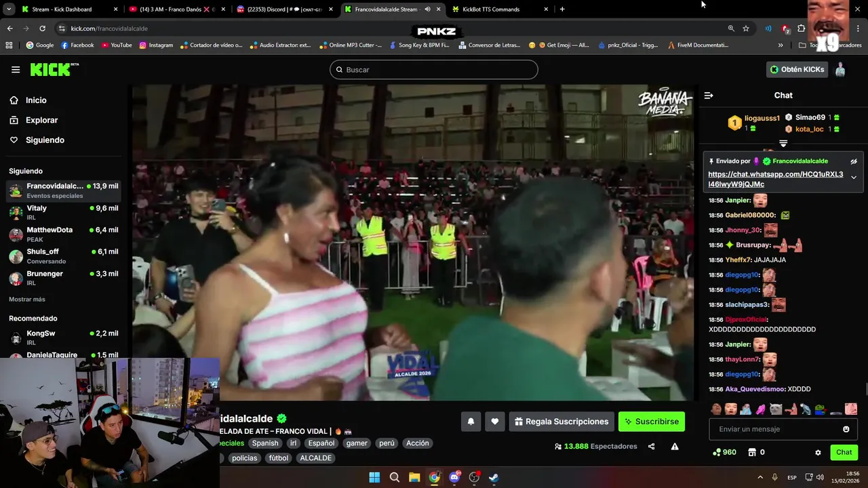Share the stream via share icon
The width and height of the screenshot is (868, 488).
(652, 447)
